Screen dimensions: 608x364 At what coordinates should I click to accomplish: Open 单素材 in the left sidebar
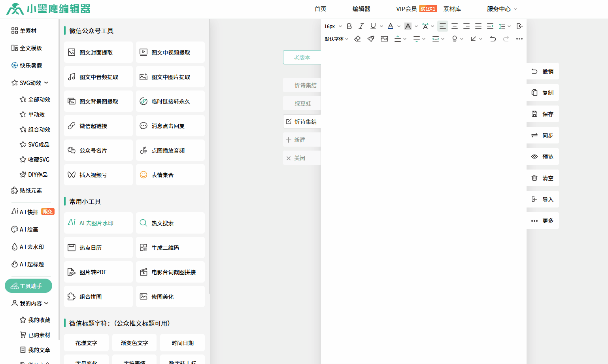[24, 30]
